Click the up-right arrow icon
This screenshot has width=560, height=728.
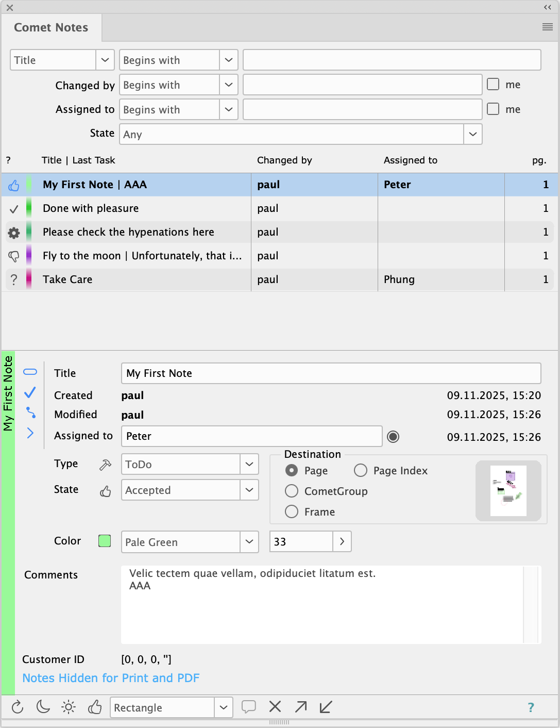[x=301, y=707]
